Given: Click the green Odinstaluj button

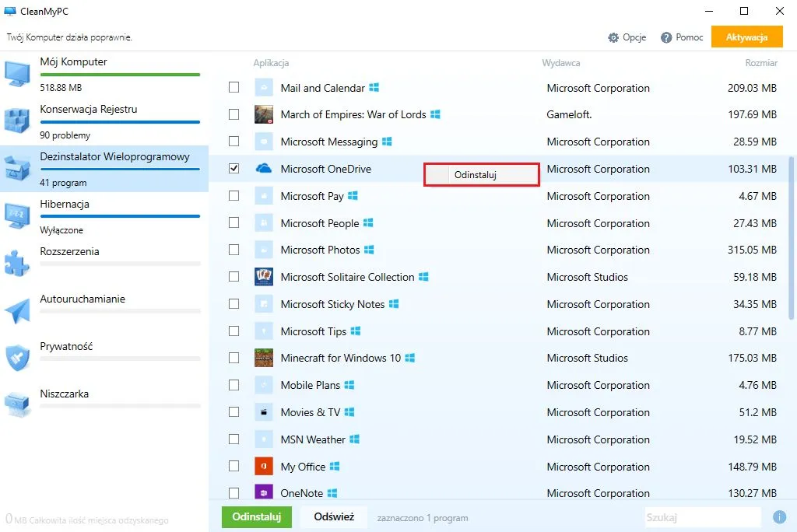Looking at the screenshot, I should point(256,516).
